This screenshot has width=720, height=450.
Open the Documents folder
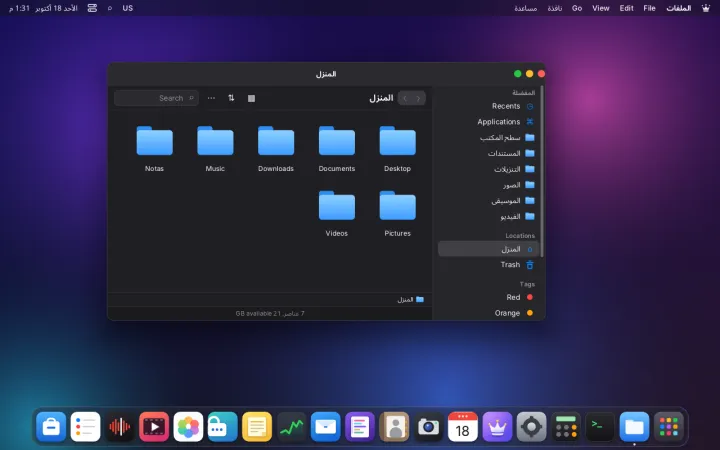point(337,149)
